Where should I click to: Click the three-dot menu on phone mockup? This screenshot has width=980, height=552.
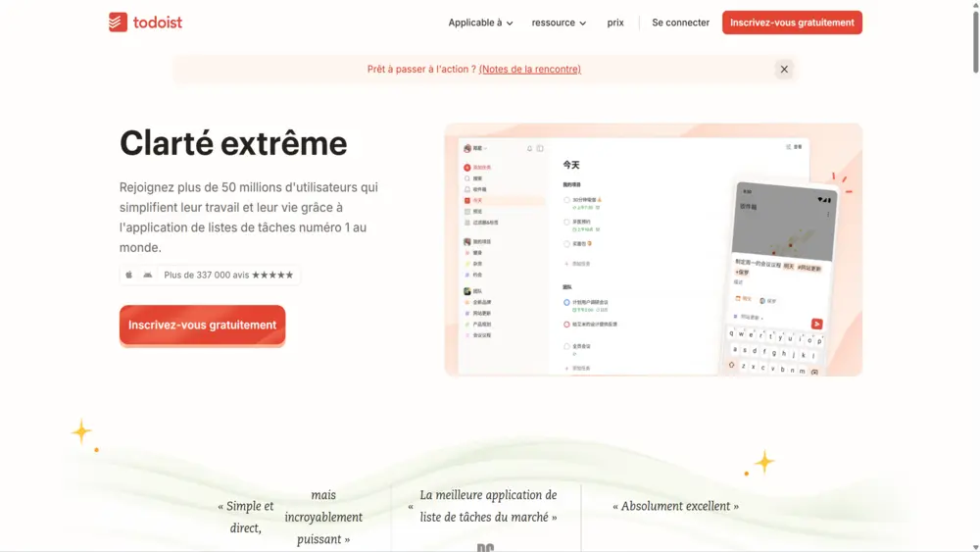coord(828,215)
